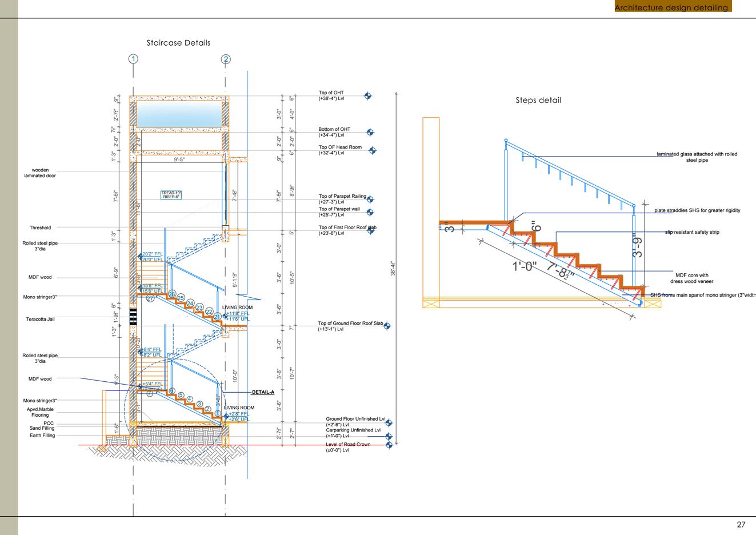Select the 'TREAD-10" RISER-6"' note box
The width and height of the screenshot is (756, 535).
tap(171, 194)
